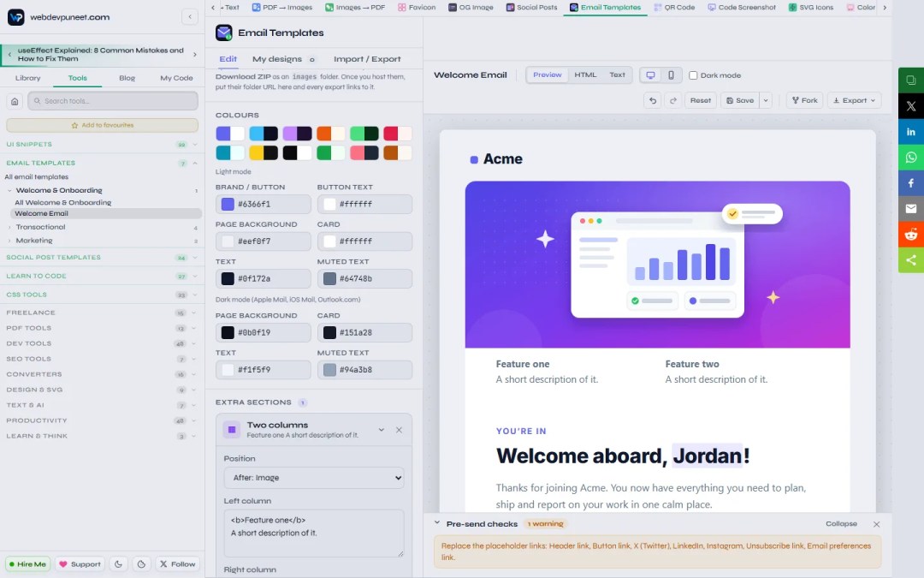Select the HTML view mode

(x=585, y=74)
